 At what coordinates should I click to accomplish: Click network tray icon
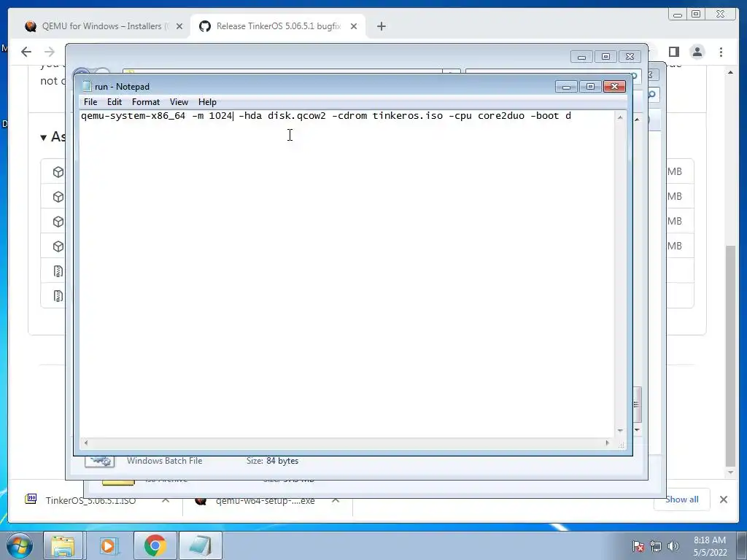(x=656, y=546)
